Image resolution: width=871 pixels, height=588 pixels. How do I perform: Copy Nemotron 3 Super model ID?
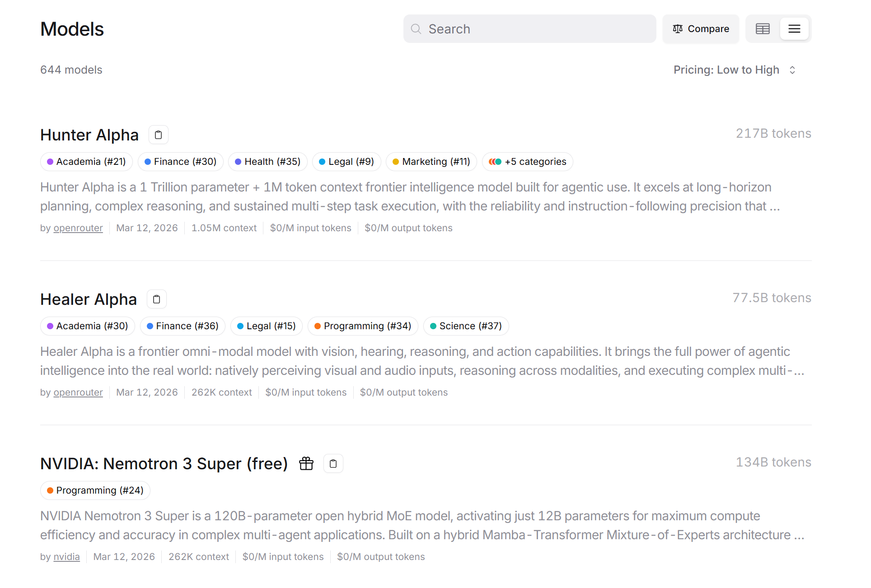point(333,463)
